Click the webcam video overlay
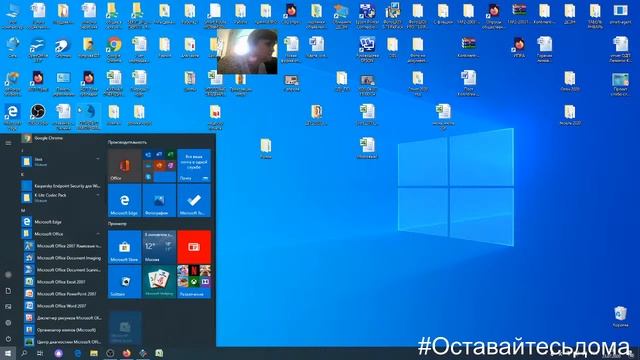640x360 pixels. point(247,51)
